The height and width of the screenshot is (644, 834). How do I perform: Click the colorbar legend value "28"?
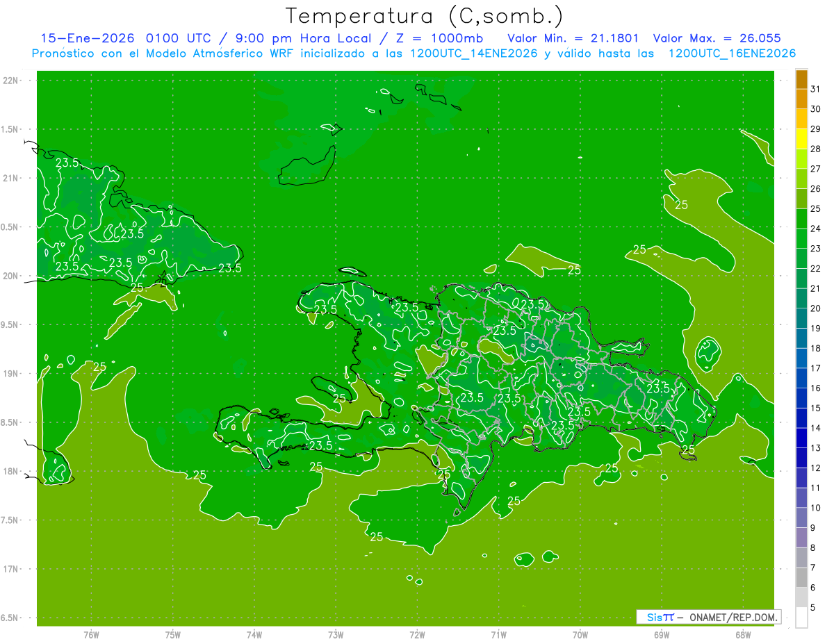tap(815, 149)
